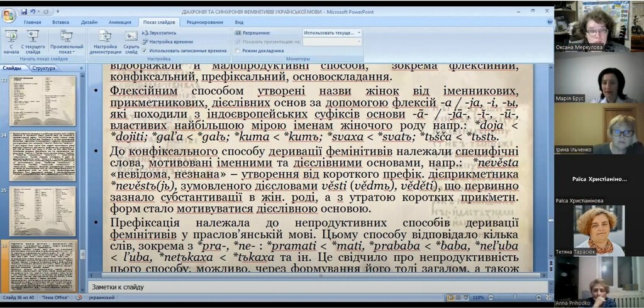Screen dimensions: 644x308
Task: Click the Office button logo
Action: 9,15
